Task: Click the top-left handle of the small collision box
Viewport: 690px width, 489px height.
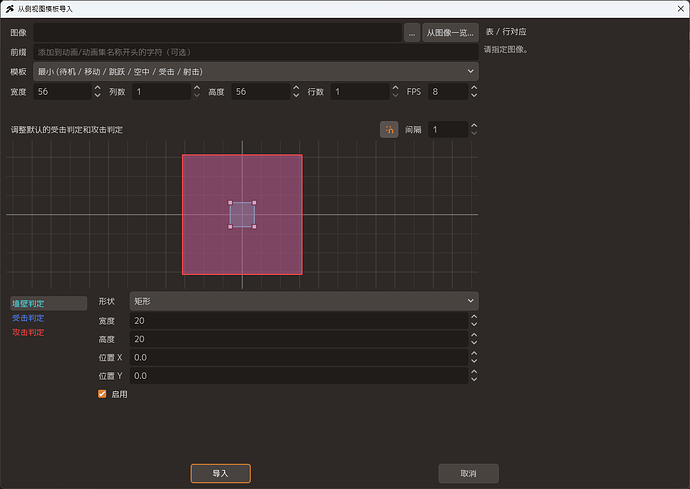Action: coord(230,202)
